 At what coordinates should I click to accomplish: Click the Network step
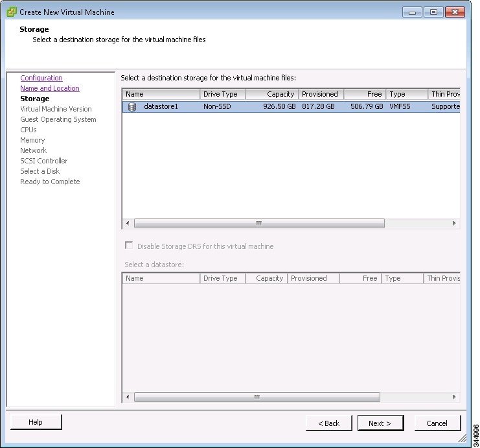34,150
